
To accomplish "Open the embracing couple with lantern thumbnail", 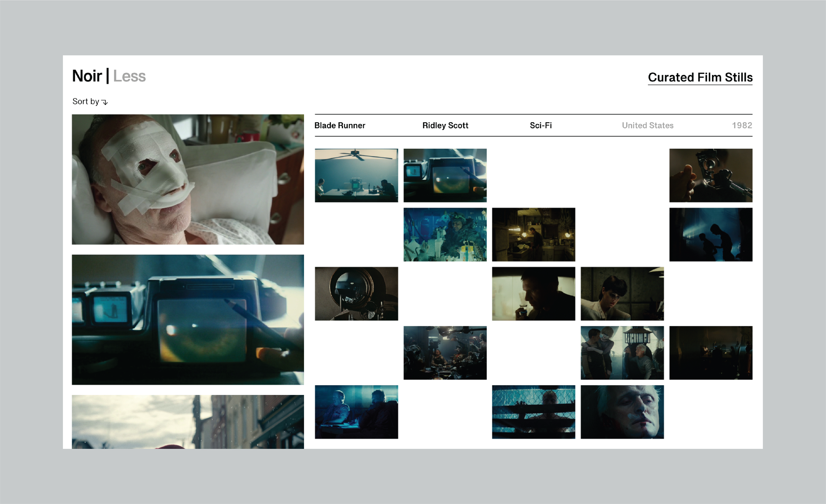I will point(622,352).
